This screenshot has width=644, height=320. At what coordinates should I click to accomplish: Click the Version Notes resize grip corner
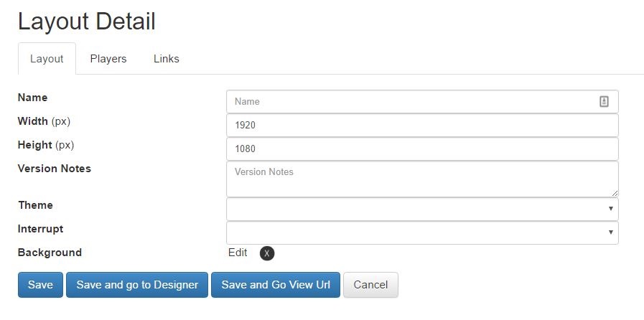pos(615,193)
